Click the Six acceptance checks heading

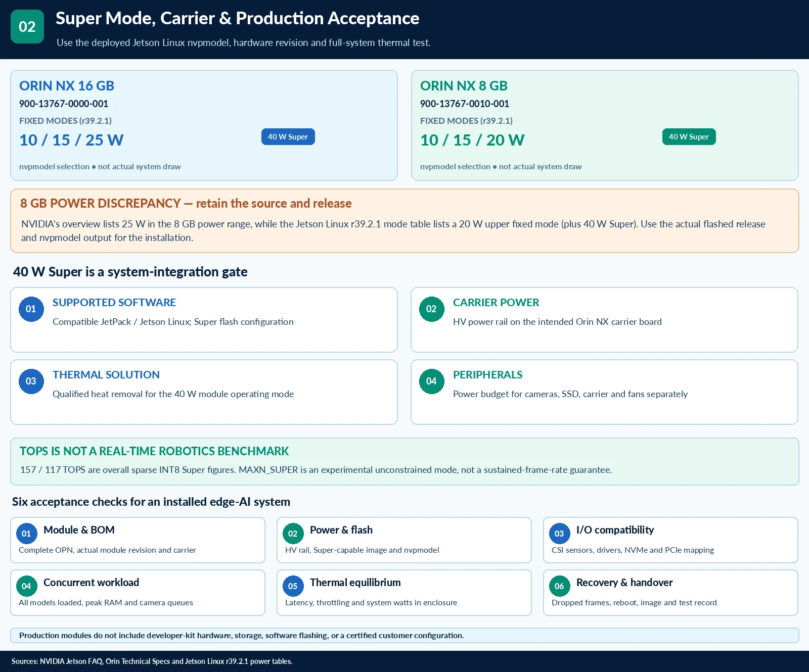[x=151, y=502]
